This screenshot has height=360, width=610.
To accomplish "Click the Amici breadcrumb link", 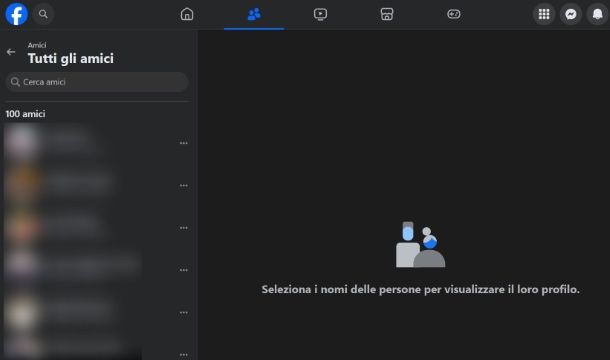I will [37, 45].
